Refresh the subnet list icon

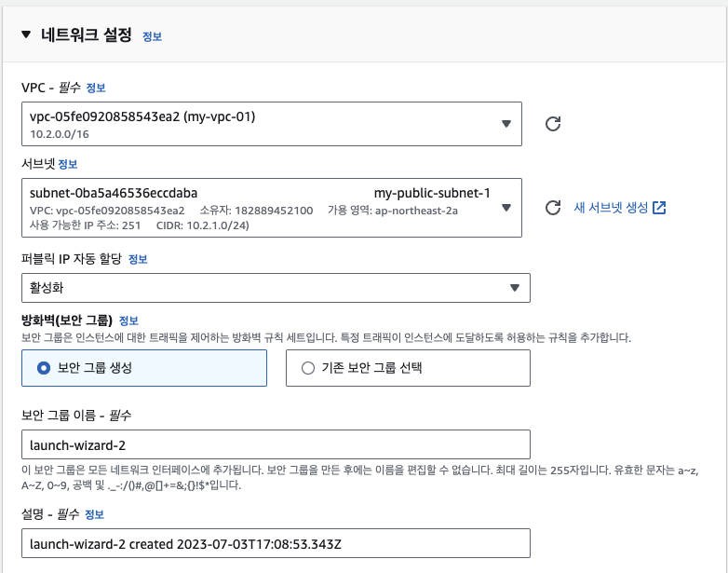553,208
